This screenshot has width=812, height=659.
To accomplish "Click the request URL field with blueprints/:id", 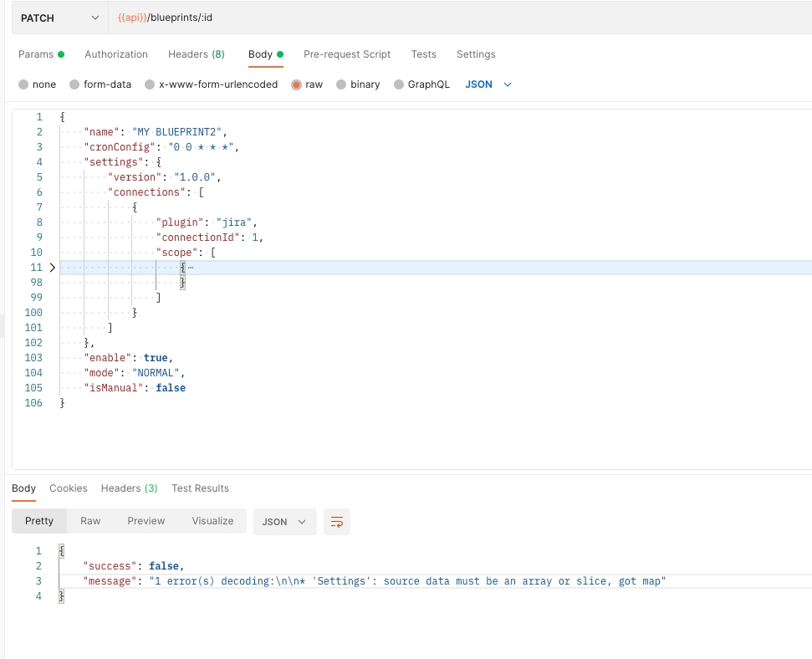I will coord(460,18).
